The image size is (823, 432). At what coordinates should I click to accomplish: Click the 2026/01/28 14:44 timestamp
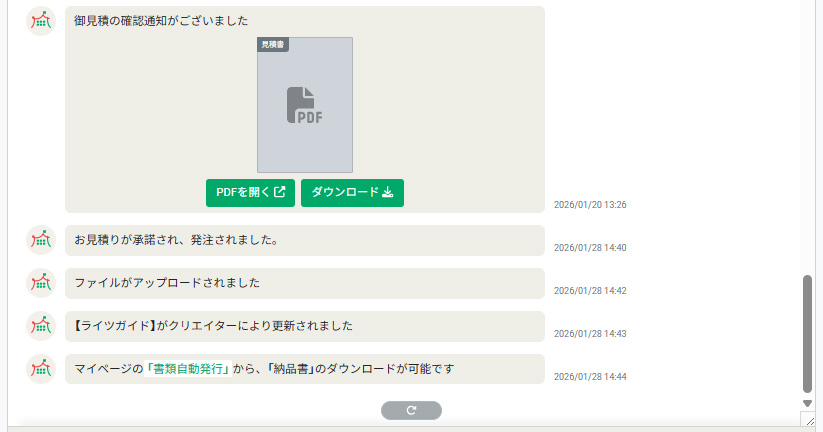coord(589,377)
